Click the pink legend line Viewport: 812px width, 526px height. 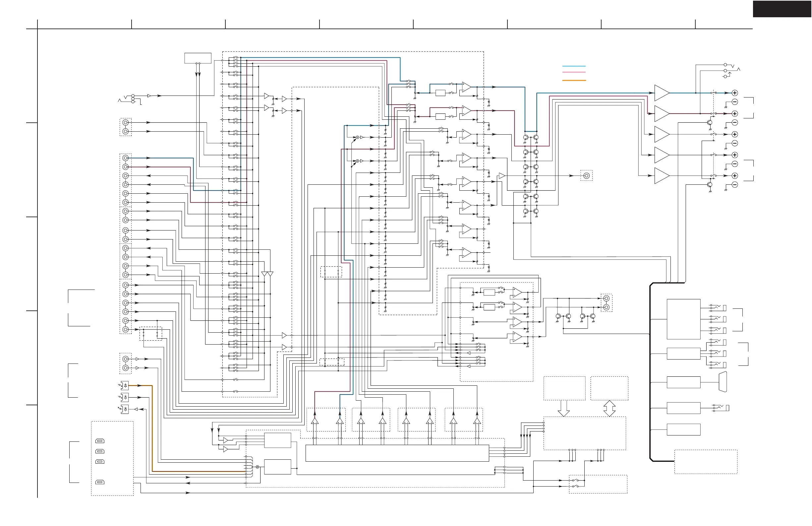[x=574, y=72]
